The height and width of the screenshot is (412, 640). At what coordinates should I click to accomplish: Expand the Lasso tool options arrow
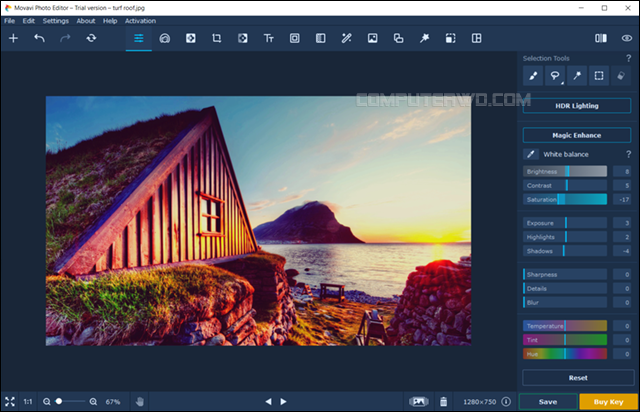[x=562, y=83]
